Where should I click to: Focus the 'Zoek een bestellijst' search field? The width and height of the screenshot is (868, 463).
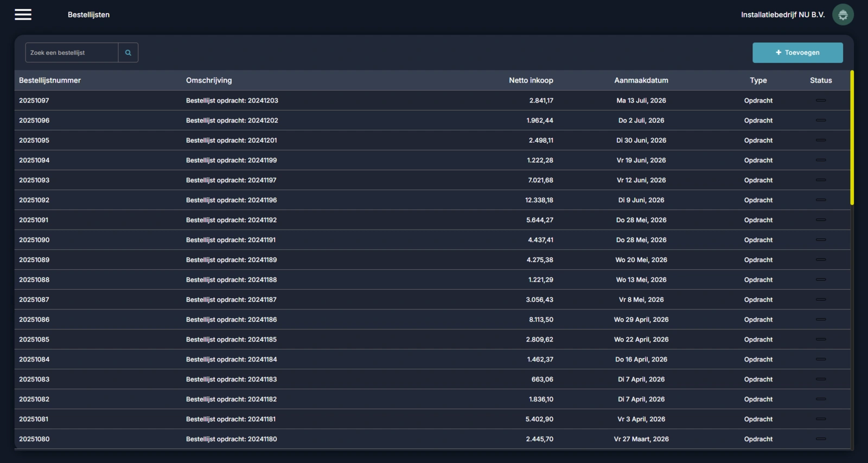(x=72, y=53)
